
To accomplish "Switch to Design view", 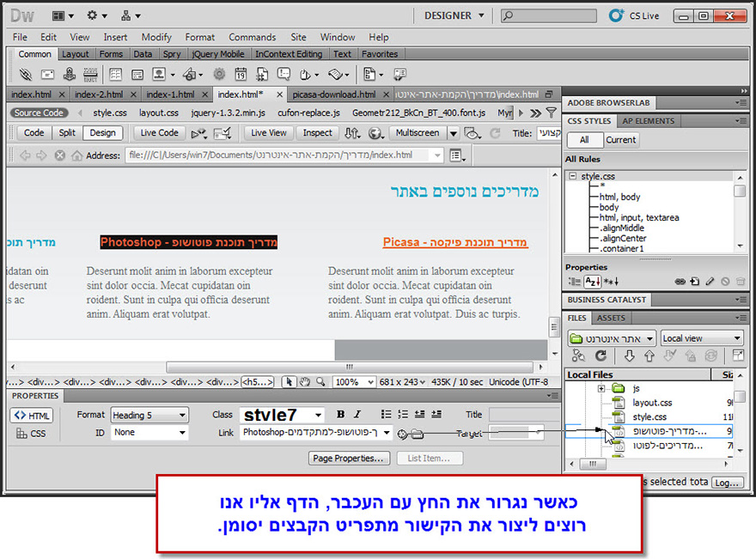I will tap(103, 133).
